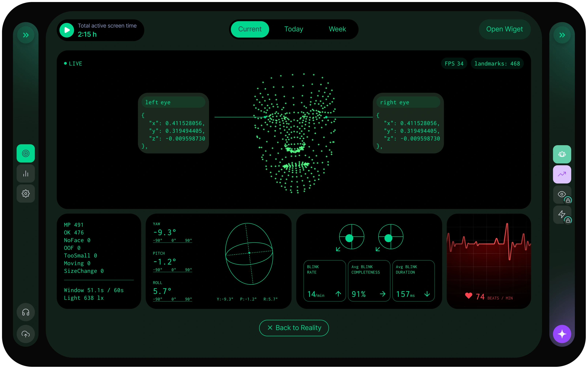Click the -9.3° yaw value
The height and width of the screenshot is (369, 588).
[165, 232]
